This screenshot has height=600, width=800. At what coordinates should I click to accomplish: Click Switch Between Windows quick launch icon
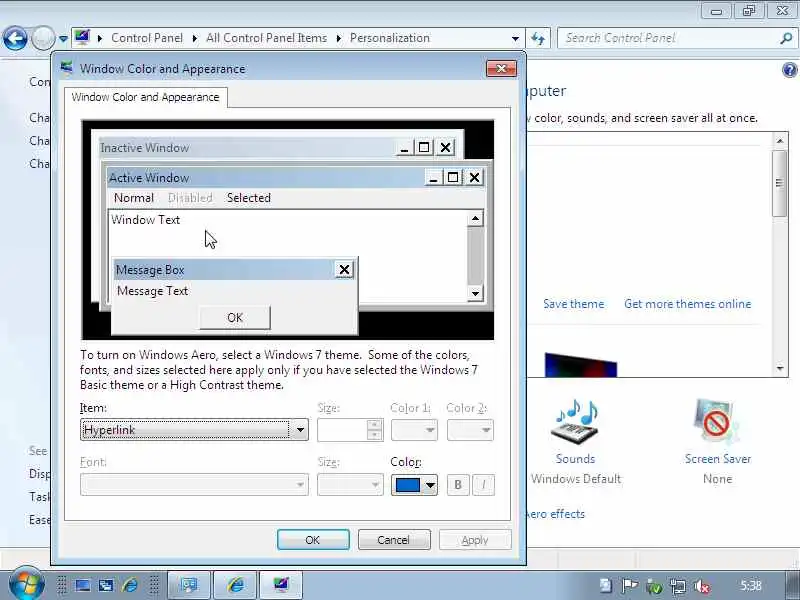click(106, 585)
